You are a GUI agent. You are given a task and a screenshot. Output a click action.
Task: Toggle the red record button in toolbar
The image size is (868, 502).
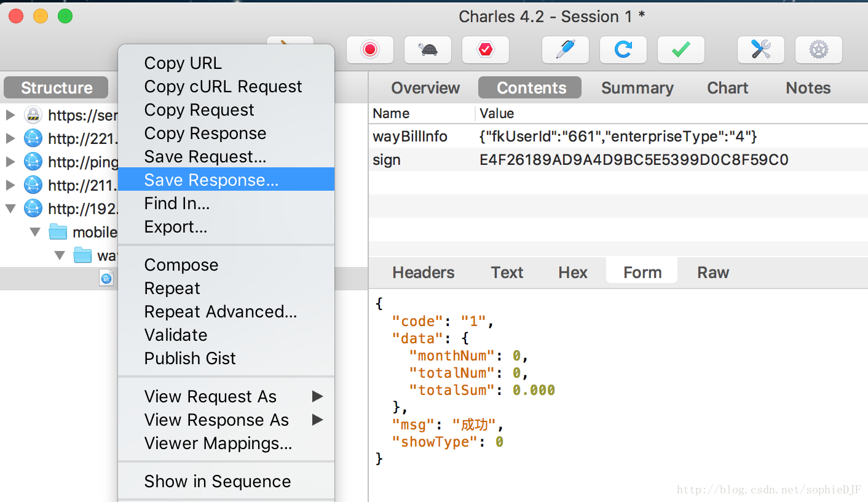point(370,50)
